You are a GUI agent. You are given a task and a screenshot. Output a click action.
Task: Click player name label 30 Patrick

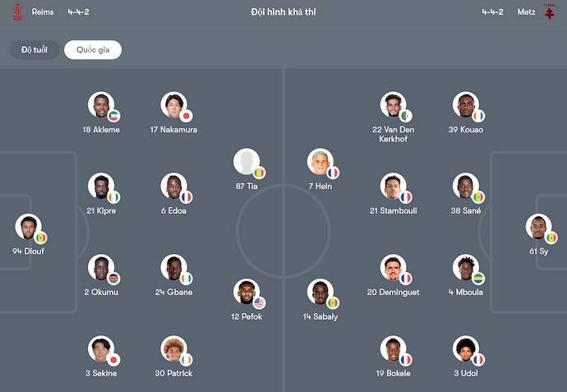click(172, 374)
